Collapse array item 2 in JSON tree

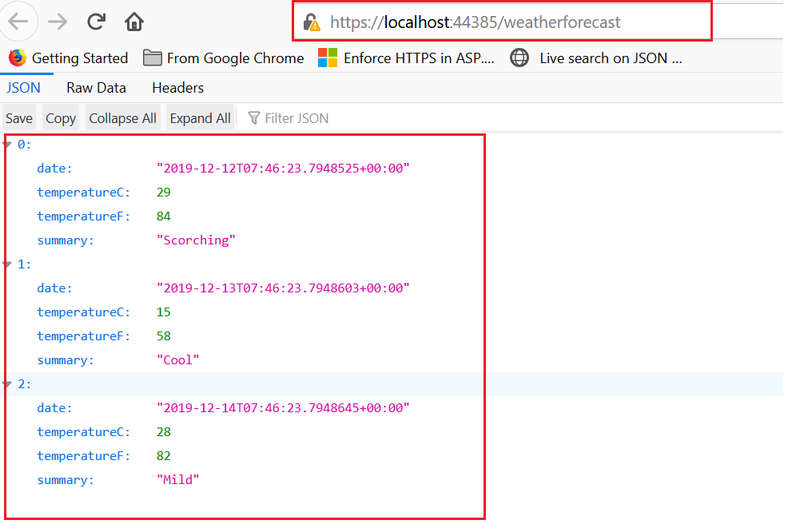pos(8,384)
